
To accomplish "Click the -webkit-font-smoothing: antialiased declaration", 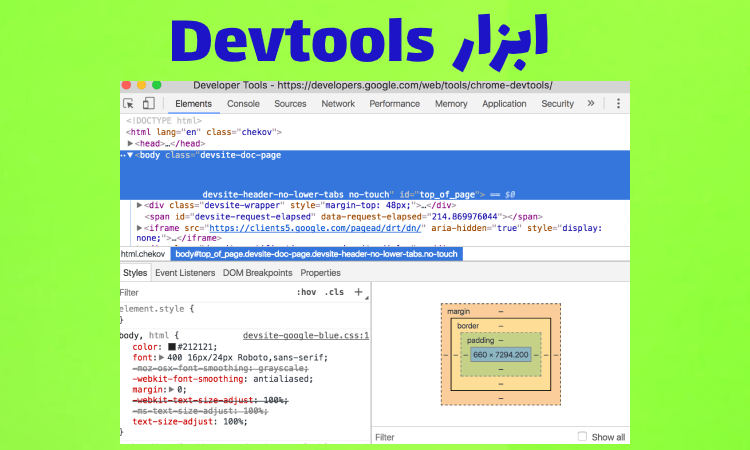I will click(x=223, y=379).
